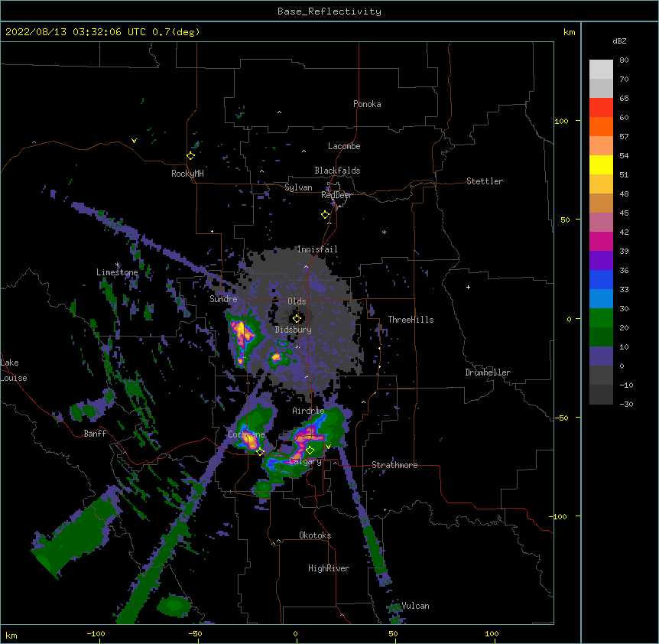The width and height of the screenshot is (659, 644).
Task: Select the slate 0-10 dBZ legend swatch
Action: 601,356
